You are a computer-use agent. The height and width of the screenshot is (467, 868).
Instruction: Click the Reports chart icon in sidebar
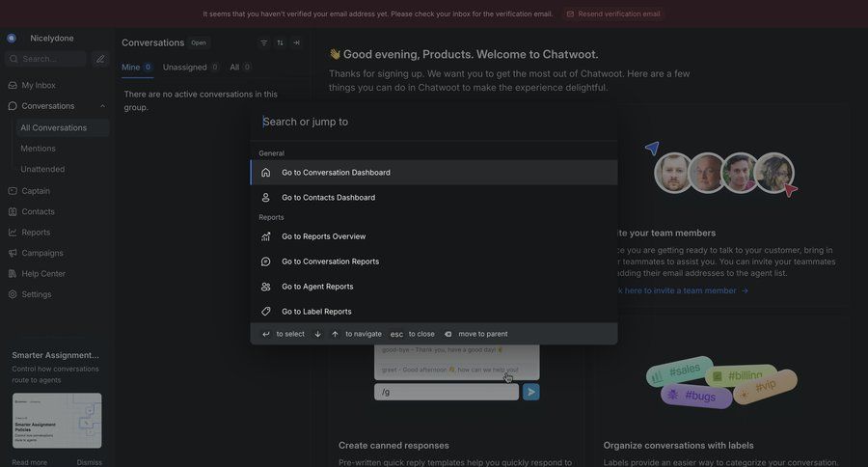(x=13, y=233)
